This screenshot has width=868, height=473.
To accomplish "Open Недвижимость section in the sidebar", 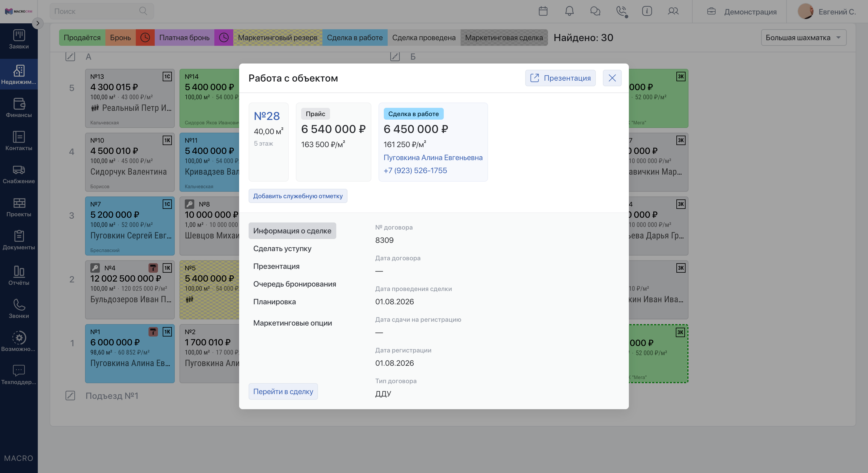I will (x=19, y=74).
